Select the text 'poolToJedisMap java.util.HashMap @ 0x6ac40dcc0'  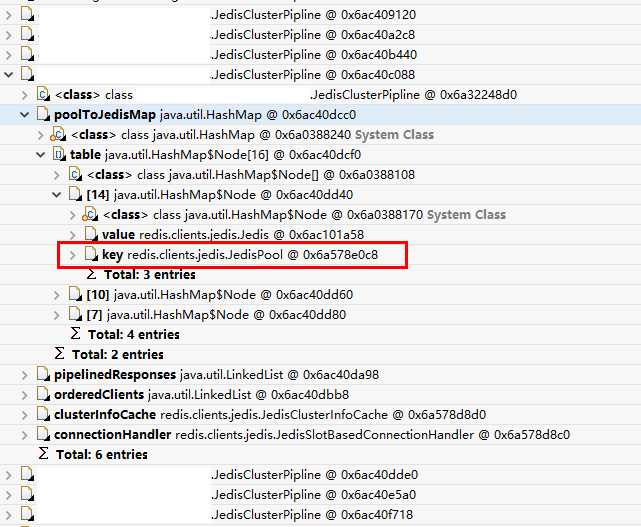(205, 115)
